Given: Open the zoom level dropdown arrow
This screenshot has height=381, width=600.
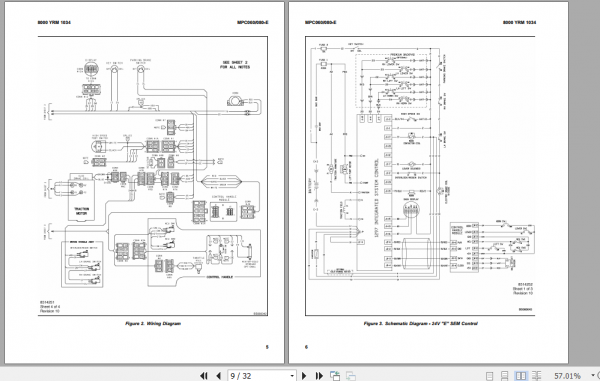Looking at the screenshot, I should point(593,376).
